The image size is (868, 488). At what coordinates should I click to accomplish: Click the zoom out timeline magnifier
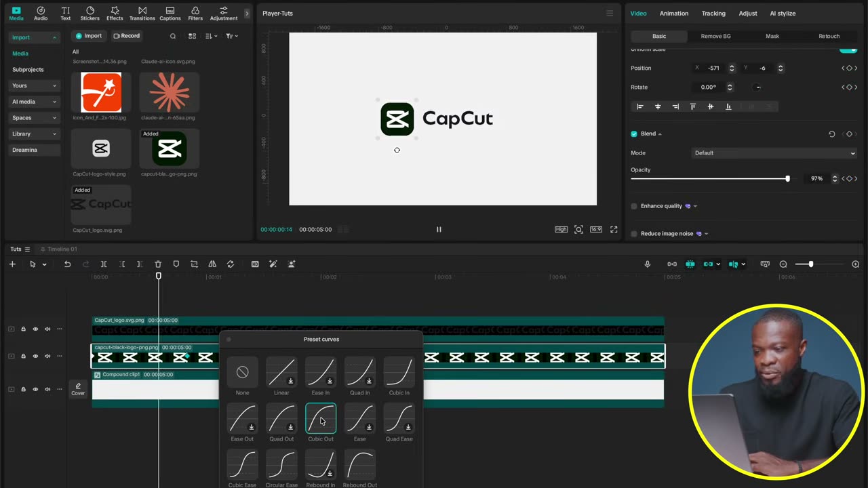[x=783, y=264]
